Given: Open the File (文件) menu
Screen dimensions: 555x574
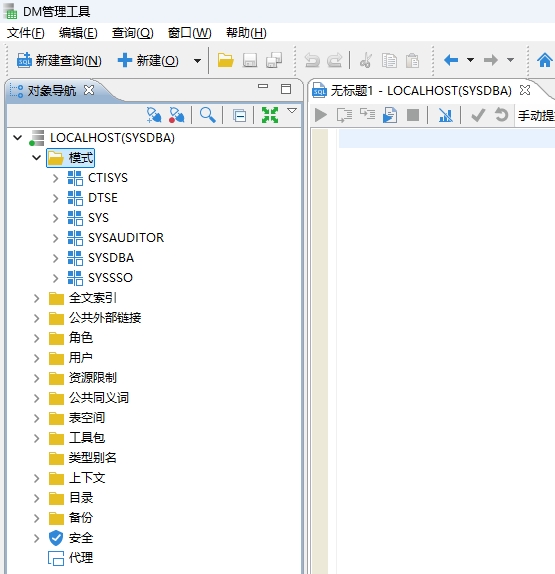Looking at the screenshot, I should click(x=26, y=33).
